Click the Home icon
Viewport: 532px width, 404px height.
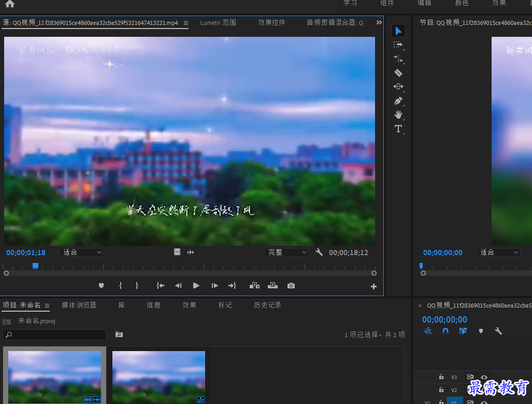click(10, 4)
